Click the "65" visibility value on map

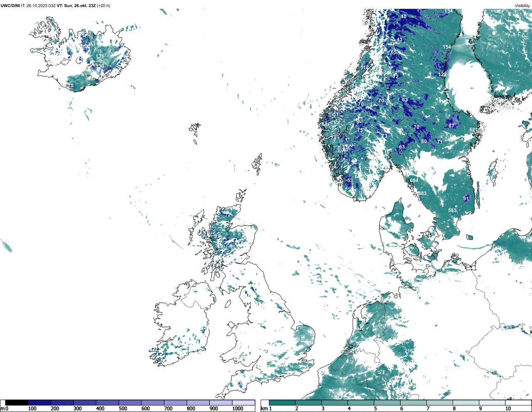coord(394,52)
